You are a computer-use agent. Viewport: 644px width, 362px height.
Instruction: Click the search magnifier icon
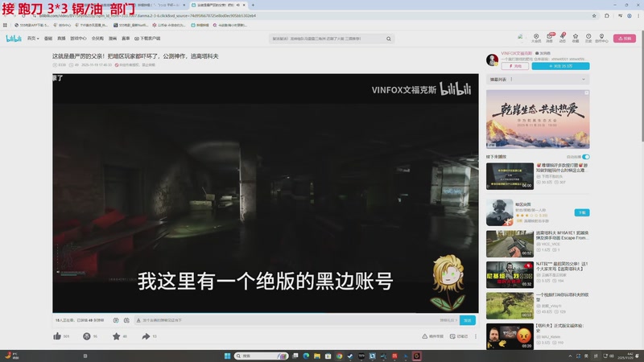389,39
